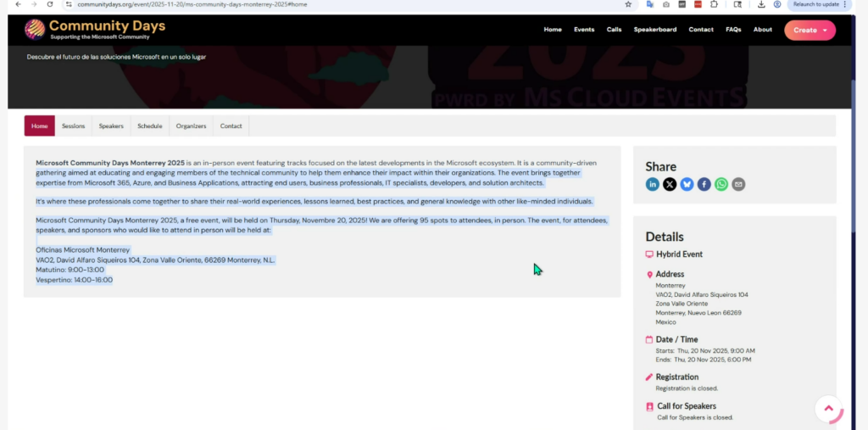Open the browser profile avatar icon
The width and height of the screenshot is (868, 430).
pos(777,4)
